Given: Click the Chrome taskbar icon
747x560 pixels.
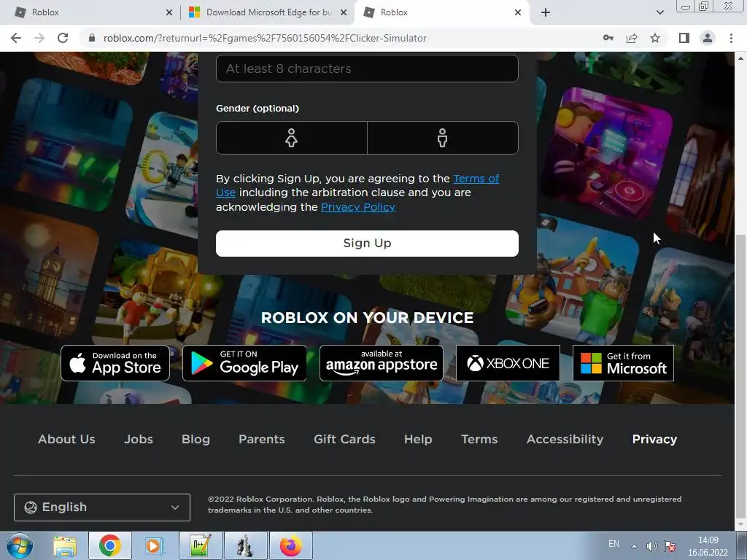Looking at the screenshot, I should (110, 545).
